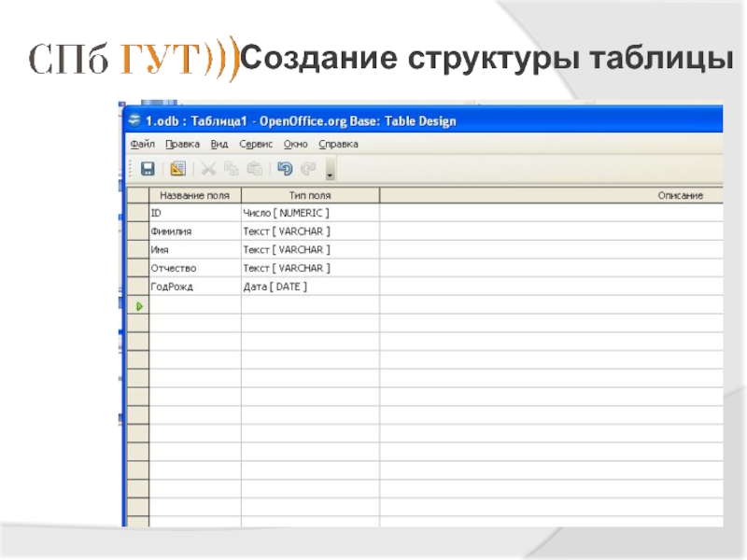The image size is (747, 560).
Task: Click the Дата [ DATE ] type cell
Action: 310,287
